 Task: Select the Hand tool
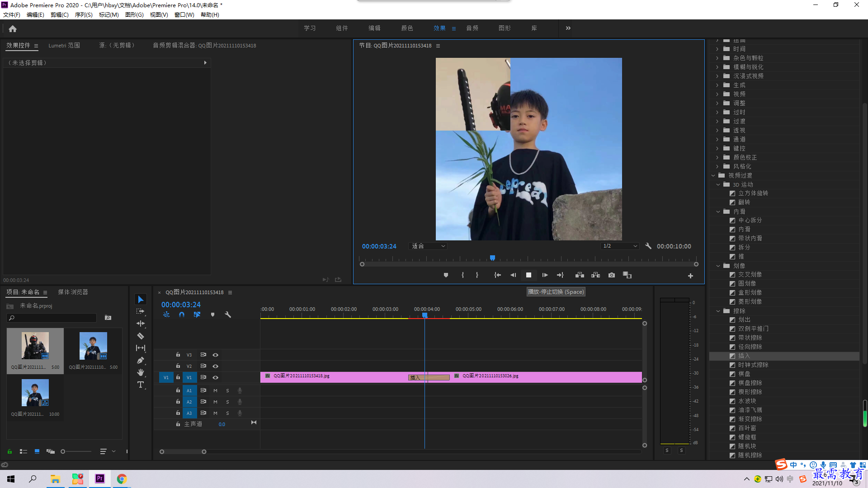pos(141,372)
